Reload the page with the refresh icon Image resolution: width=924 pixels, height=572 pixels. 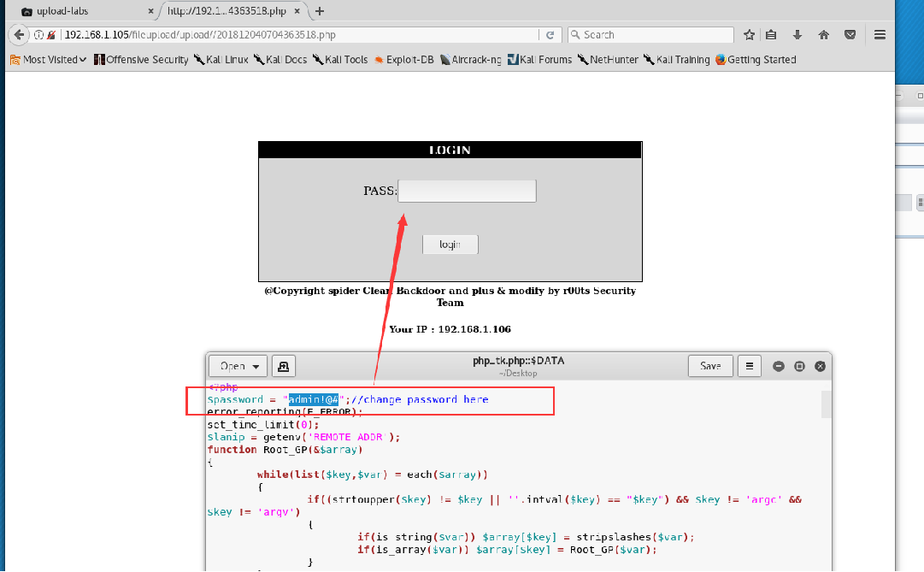[x=550, y=35]
